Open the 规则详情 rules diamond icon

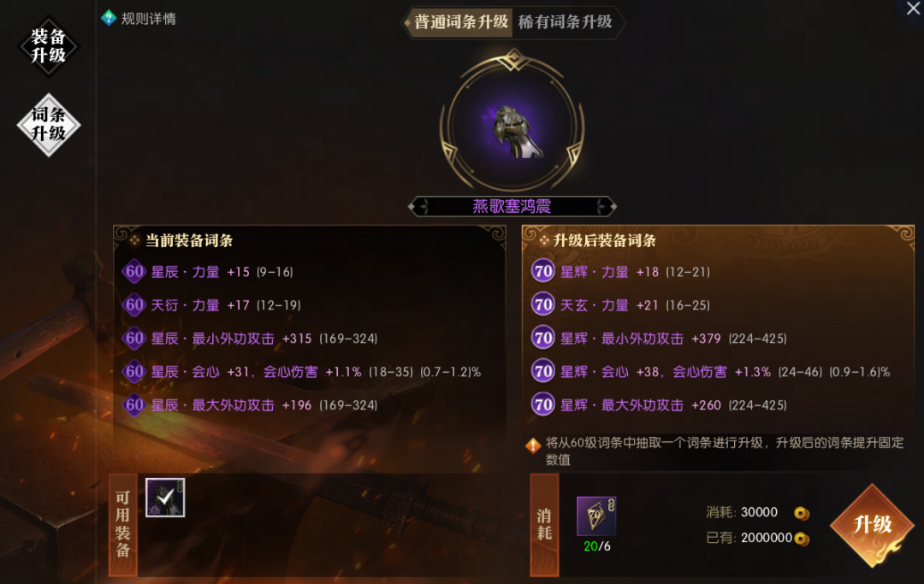pos(109,18)
